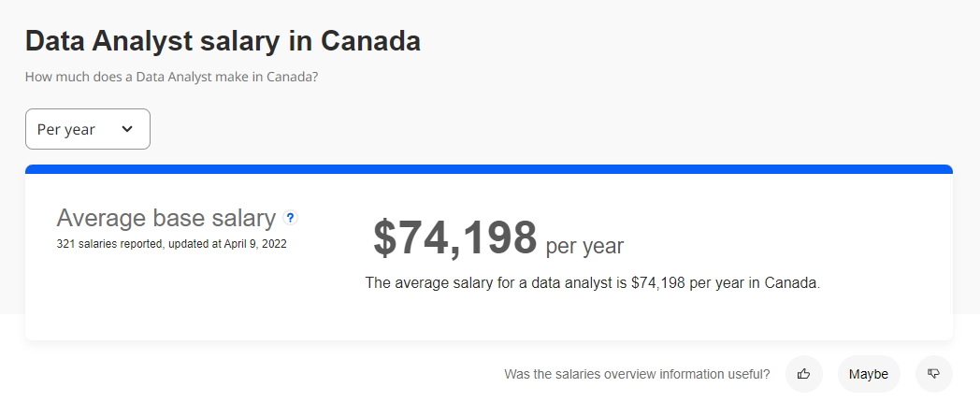Answer Maybe to the usefulness question

tap(868, 374)
